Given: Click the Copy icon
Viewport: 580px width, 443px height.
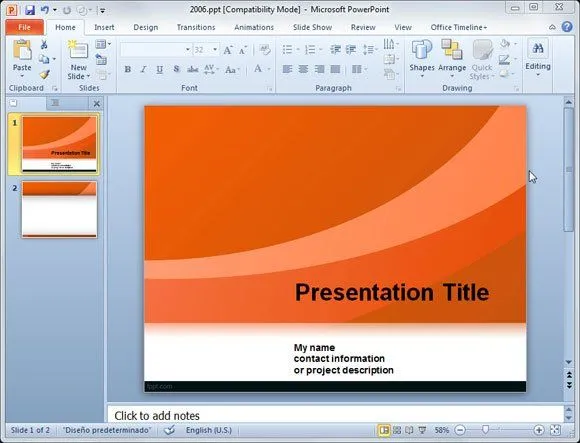Looking at the screenshot, I should click(44, 59).
